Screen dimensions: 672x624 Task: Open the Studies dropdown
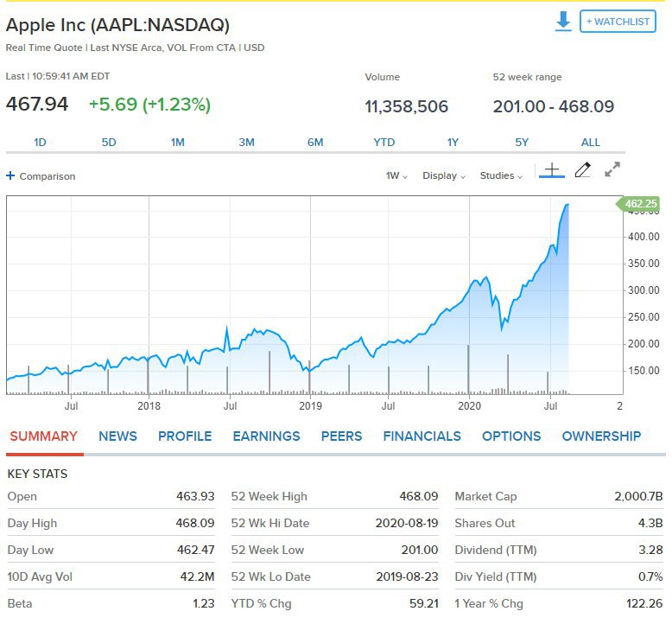click(501, 175)
